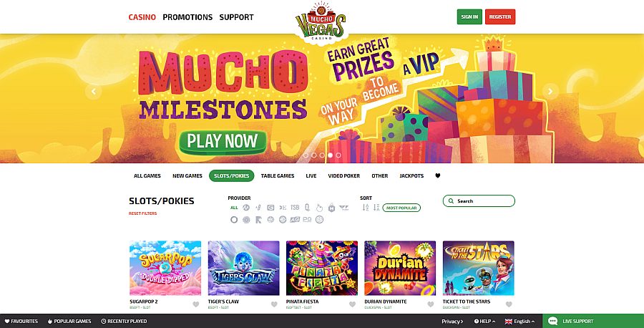Expand the English language selector
This screenshot has width=644, height=328.
(520, 322)
